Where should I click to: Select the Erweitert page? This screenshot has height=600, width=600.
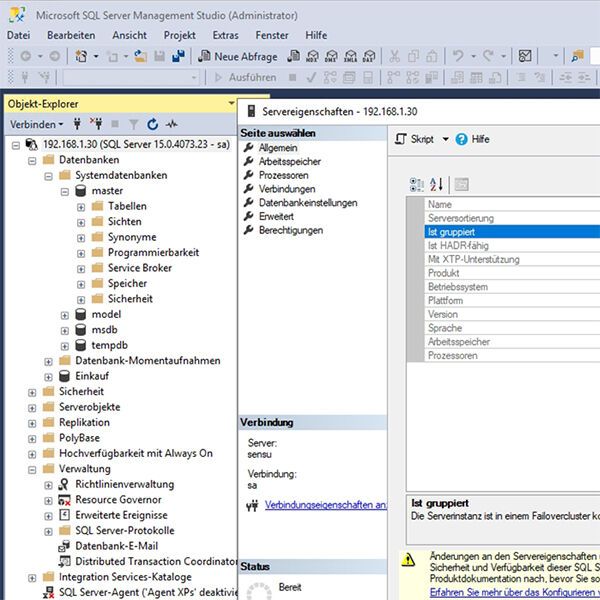click(x=276, y=217)
